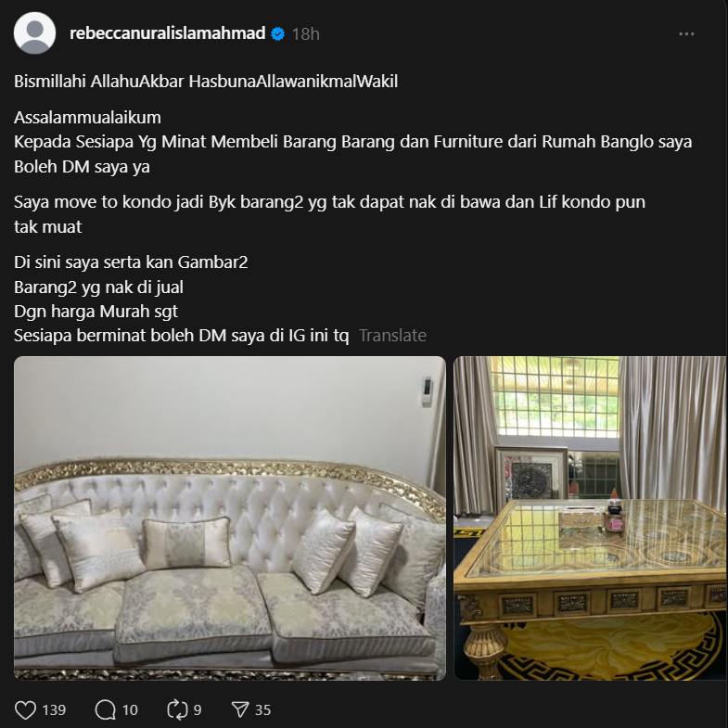Screen dimensions: 728x728
Task: Open the gold glass table photo
Action: click(590, 518)
